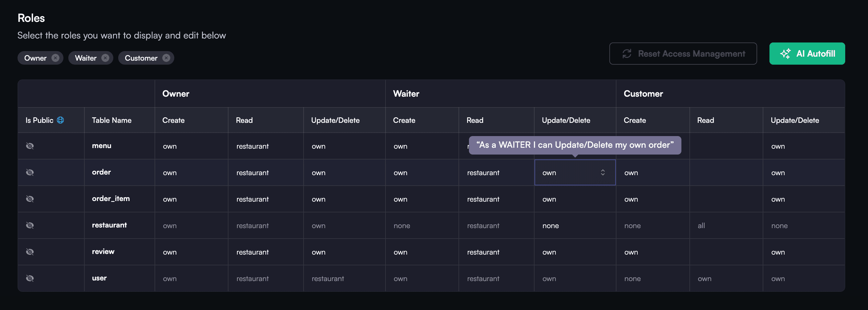Click Customer Create cell for user row
This screenshot has height=310, width=868.
point(653,279)
